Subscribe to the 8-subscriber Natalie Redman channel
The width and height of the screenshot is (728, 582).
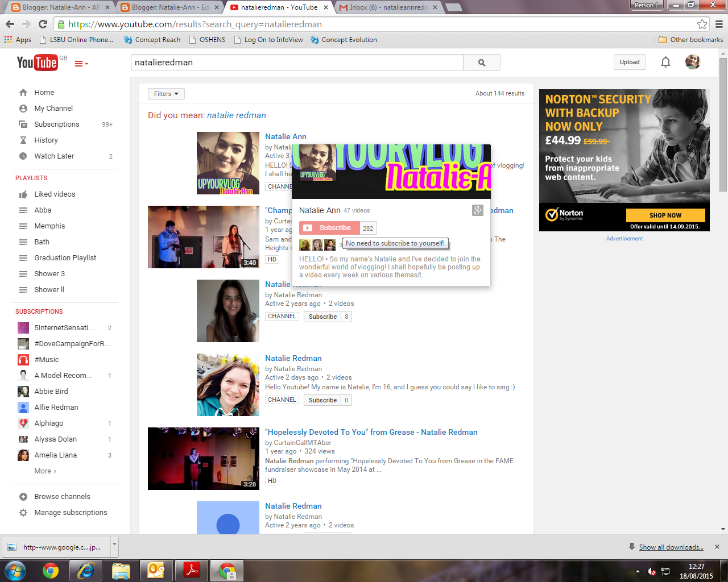click(x=322, y=317)
